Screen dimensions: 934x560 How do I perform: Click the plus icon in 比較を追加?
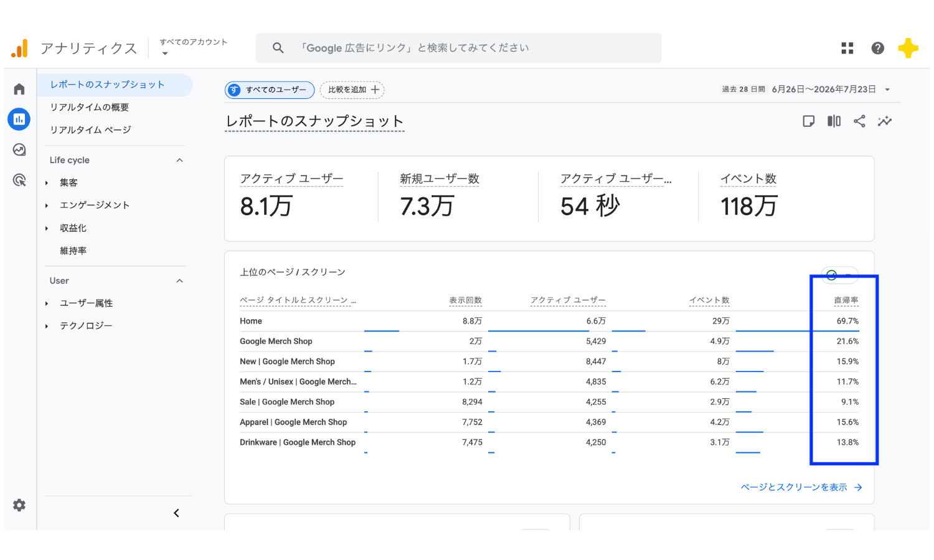(375, 90)
